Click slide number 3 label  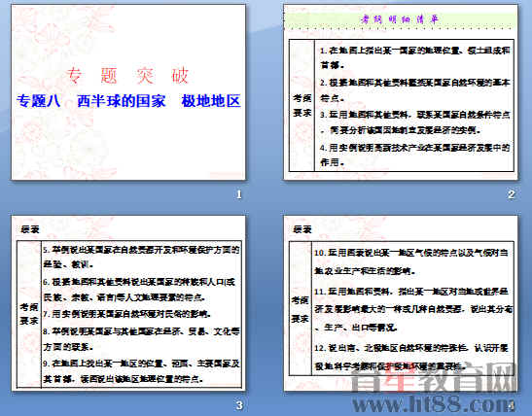coord(239,405)
